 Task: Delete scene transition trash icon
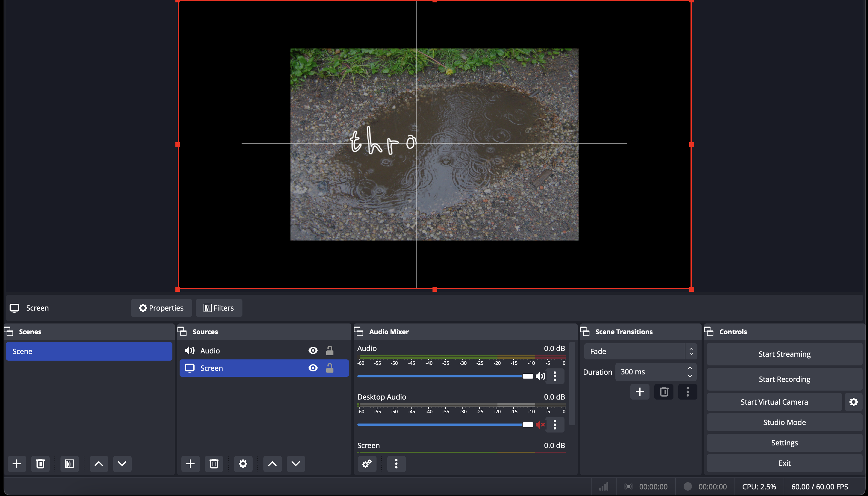(x=664, y=392)
